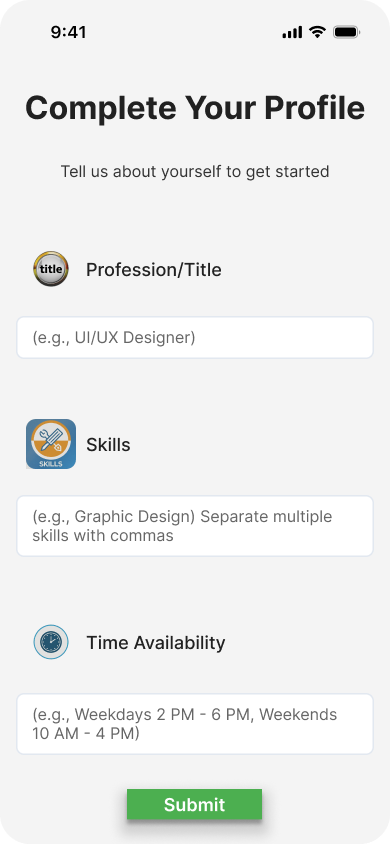Click the word Submit on green button
The height and width of the screenshot is (844, 390).
195,805
